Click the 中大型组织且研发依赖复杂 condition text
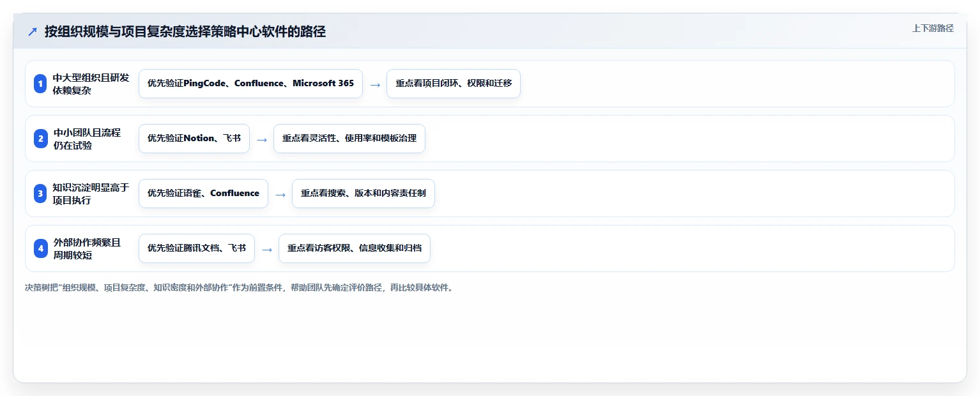This screenshot has height=396, width=980. [x=91, y=84]
